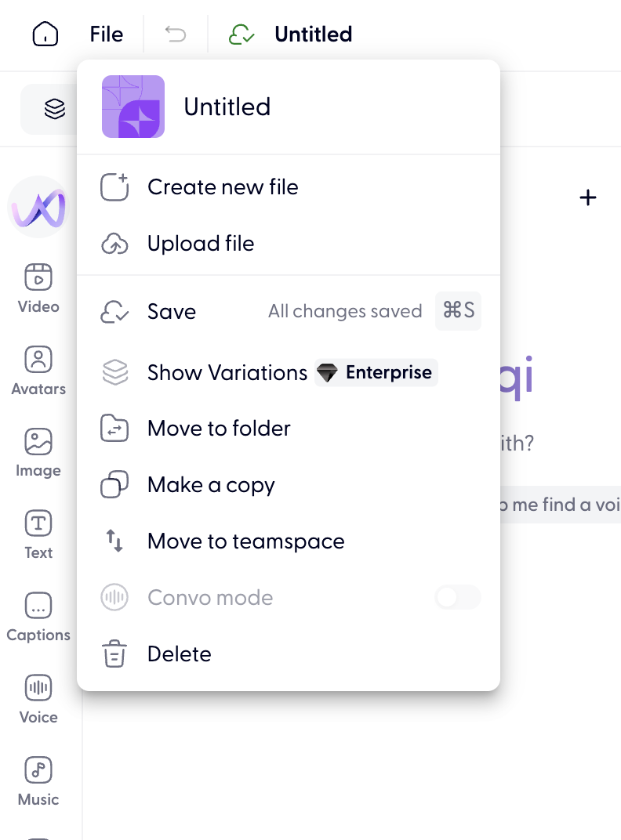Open the layers stack icon
The width and height of the screenshot is (621, 840).
pos(55,109)
